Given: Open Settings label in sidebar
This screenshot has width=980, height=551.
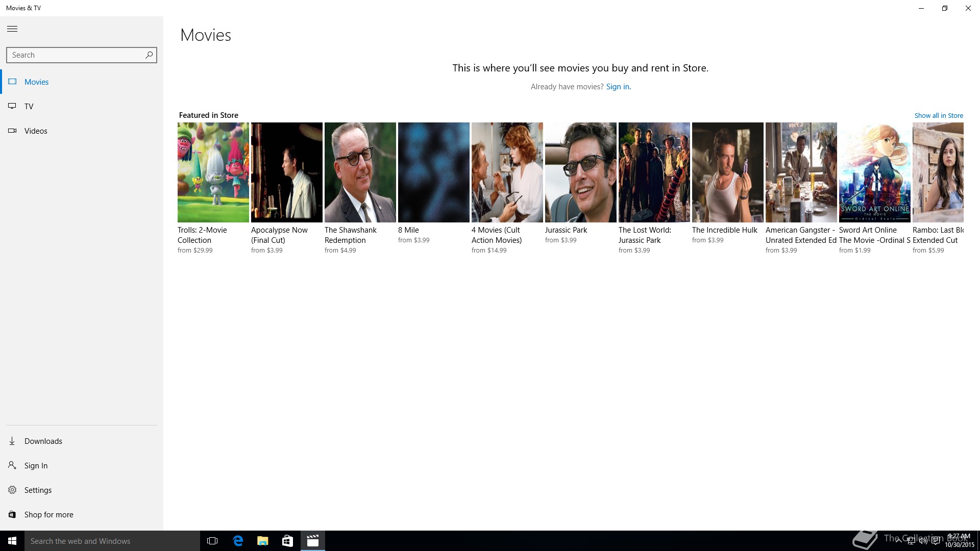Looking at the screenshot, I should tap(38, 490).
